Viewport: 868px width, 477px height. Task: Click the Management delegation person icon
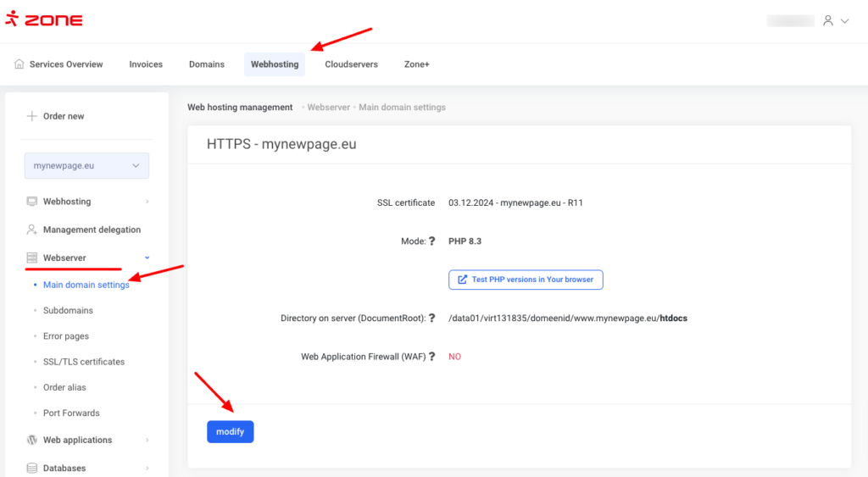pyautogui.click(x=32, y=230)
